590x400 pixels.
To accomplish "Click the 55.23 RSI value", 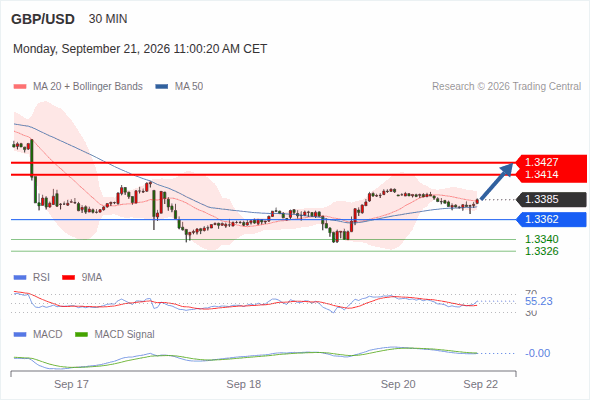I will click(539, 301).
